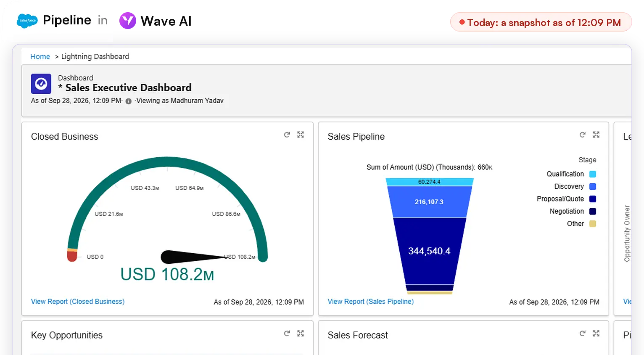Click the Sum of Amount (USD) label
This screenshot has width=644, height=355.
(429, 167)
